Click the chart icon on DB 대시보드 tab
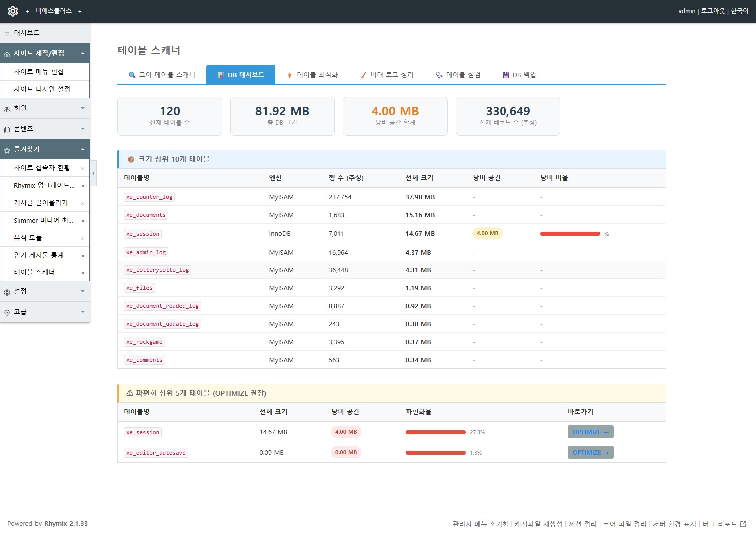This screenshot has height=534, width=756. (221, 75)
